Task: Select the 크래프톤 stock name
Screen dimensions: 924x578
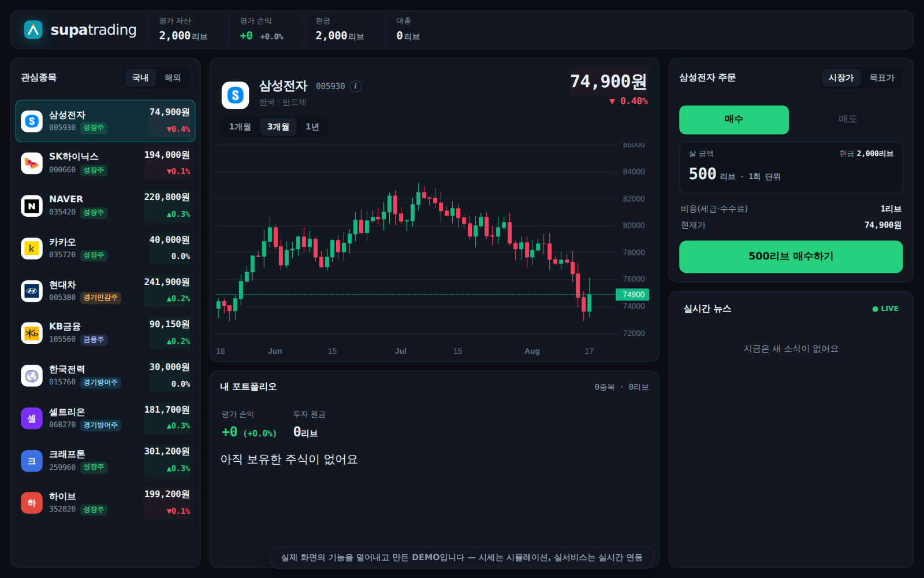Action: tap(67, 454)
